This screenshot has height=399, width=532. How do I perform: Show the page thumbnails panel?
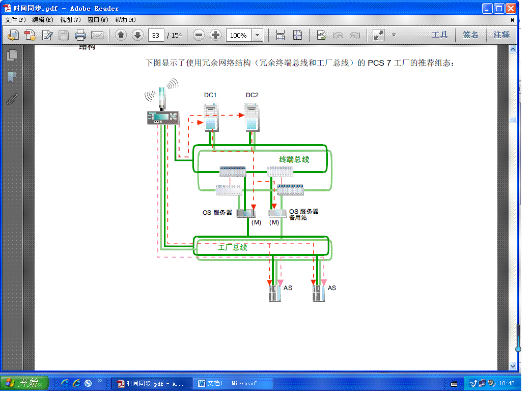click(12, 55)
